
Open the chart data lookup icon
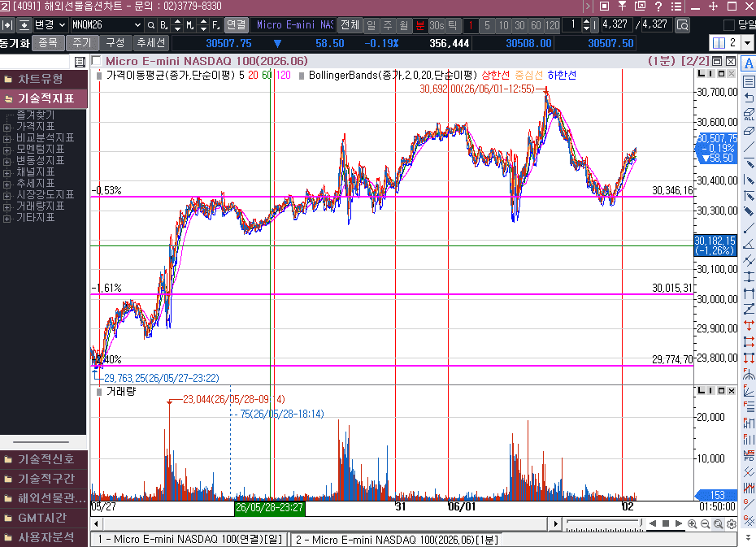tap(682, 25)
